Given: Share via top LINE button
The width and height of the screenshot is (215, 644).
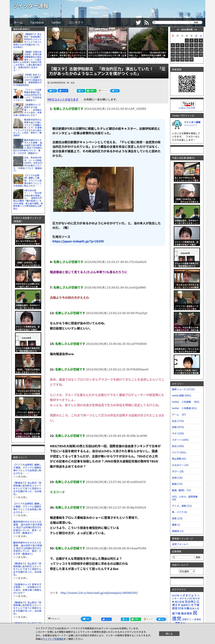Looking at the screenshot, I should [91, 91].
